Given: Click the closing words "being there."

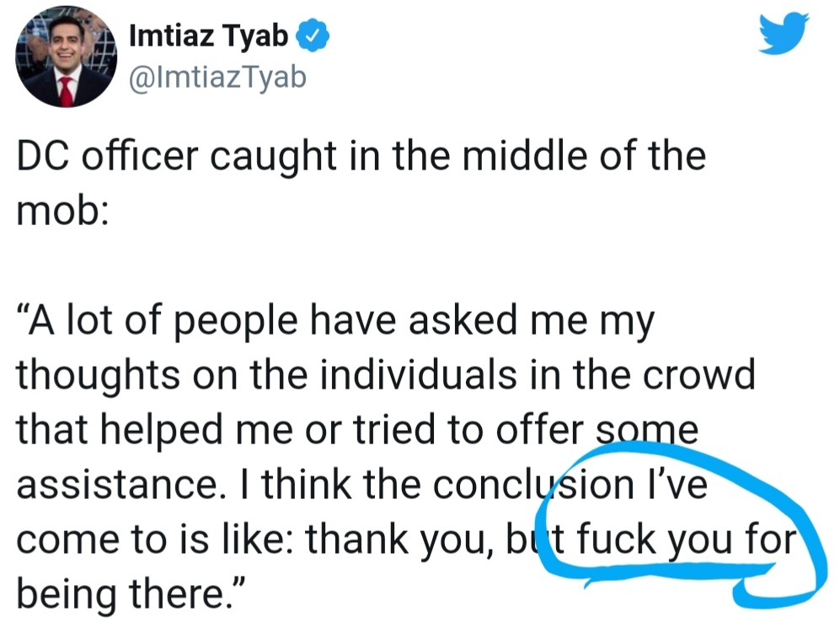Looking at the screenshot, I should click(x=131, y=595).
